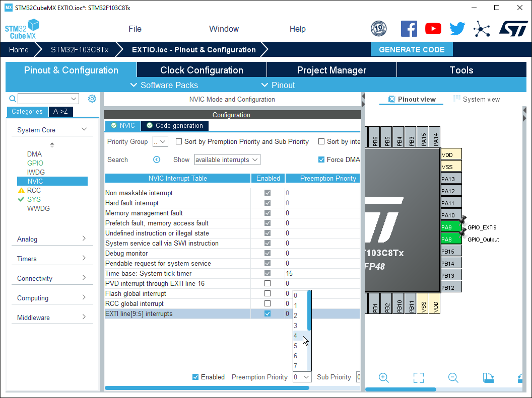Zoom in on the pinout view
This screenshot has width=532, height=398.
click(x=384, y=377)
